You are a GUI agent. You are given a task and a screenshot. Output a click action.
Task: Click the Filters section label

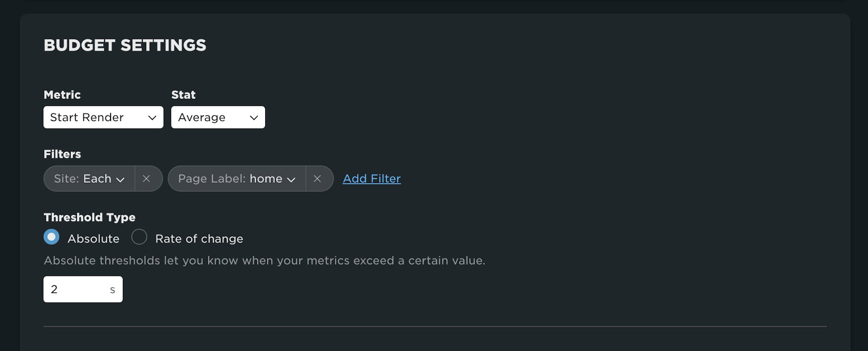point(62,154)
